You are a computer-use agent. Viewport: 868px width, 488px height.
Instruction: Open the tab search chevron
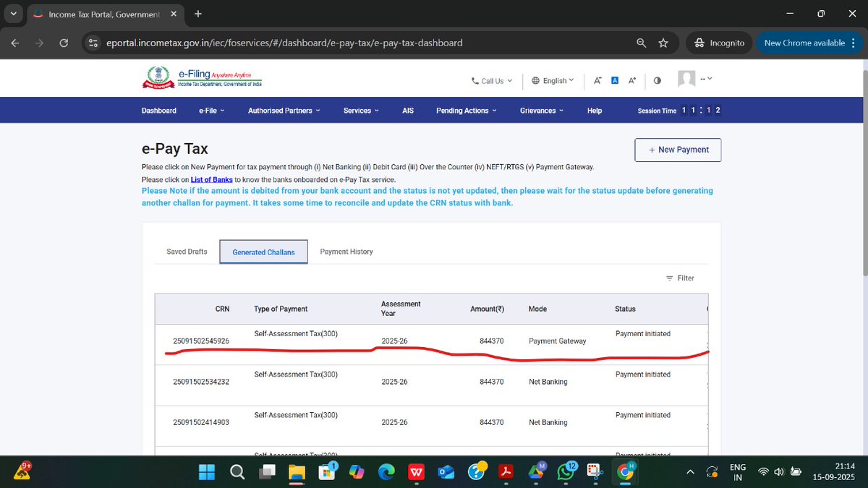point(14,14)
